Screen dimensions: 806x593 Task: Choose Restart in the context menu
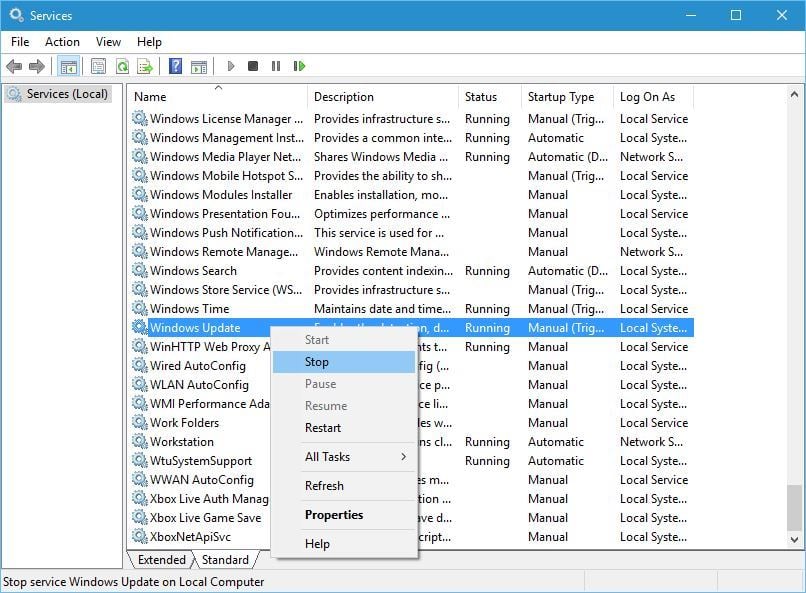pyautogui.click(x=344, y=428)
